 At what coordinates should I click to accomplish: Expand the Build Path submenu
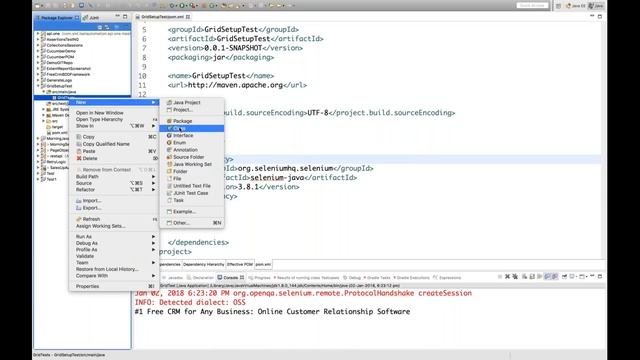[114, 176]
